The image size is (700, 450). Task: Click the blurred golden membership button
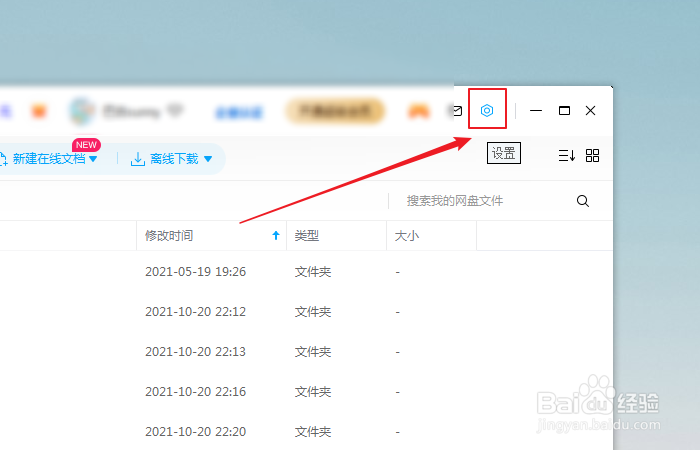pos(335,111)
